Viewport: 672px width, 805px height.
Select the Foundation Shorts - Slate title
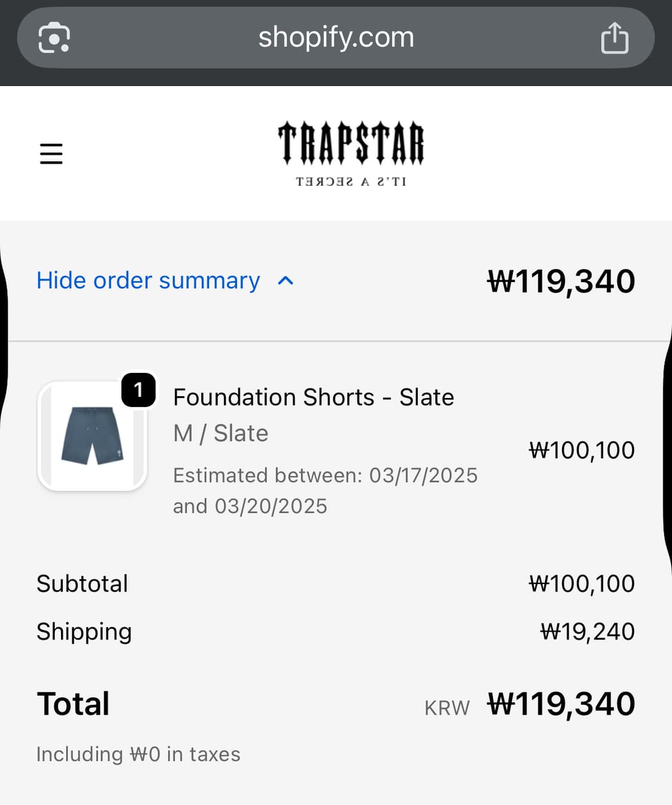(x=313, y=397)
